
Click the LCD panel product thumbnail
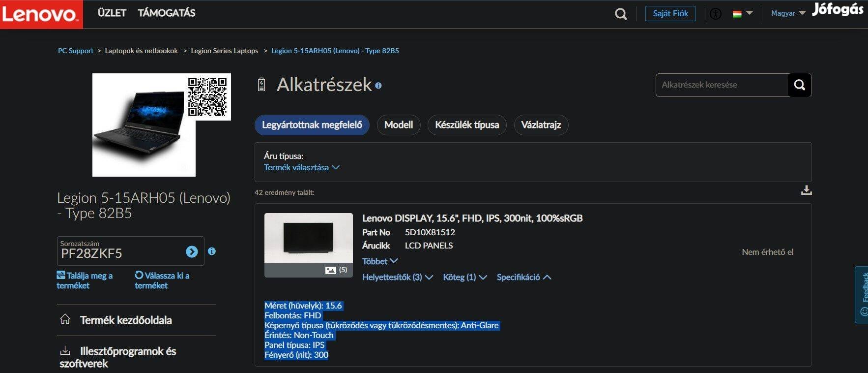click(309, 245)
